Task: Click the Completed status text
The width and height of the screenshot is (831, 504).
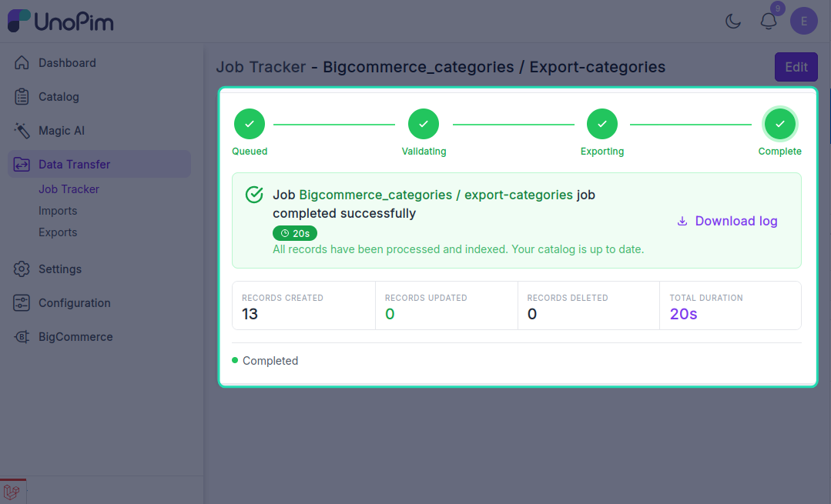Action: [270, 361]
